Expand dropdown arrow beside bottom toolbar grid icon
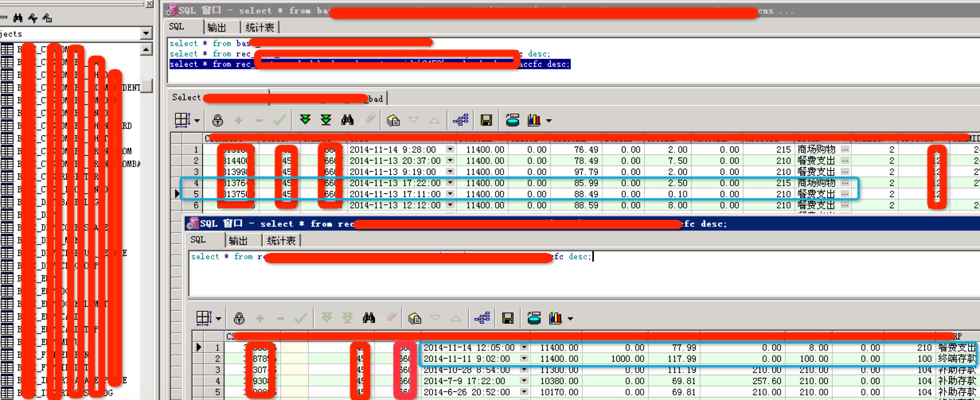Screen dimensions: 980x400 (x=219, y=319)
